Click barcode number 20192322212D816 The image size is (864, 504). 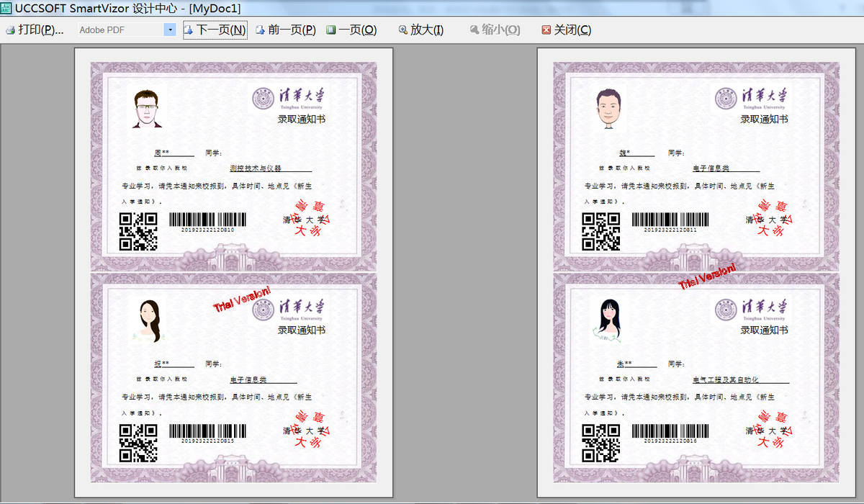670,441
